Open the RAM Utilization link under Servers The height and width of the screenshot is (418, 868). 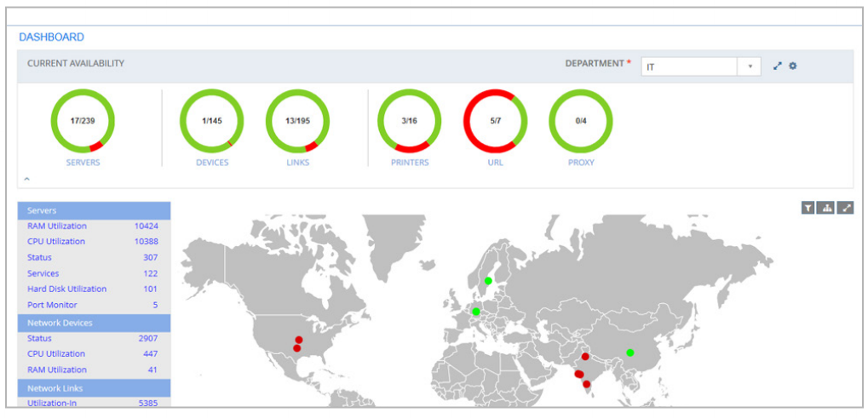[x=56, y=226]
